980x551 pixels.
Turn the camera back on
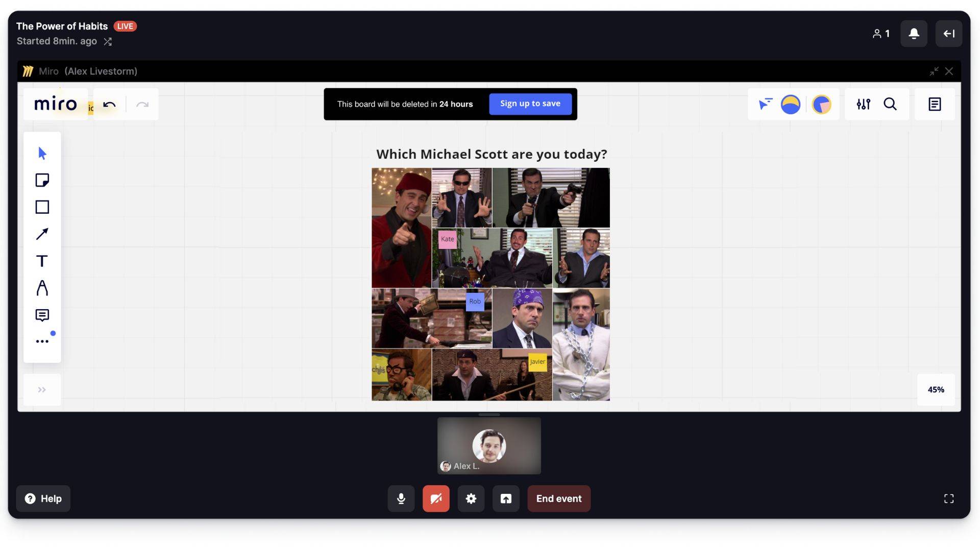point(436,498)
